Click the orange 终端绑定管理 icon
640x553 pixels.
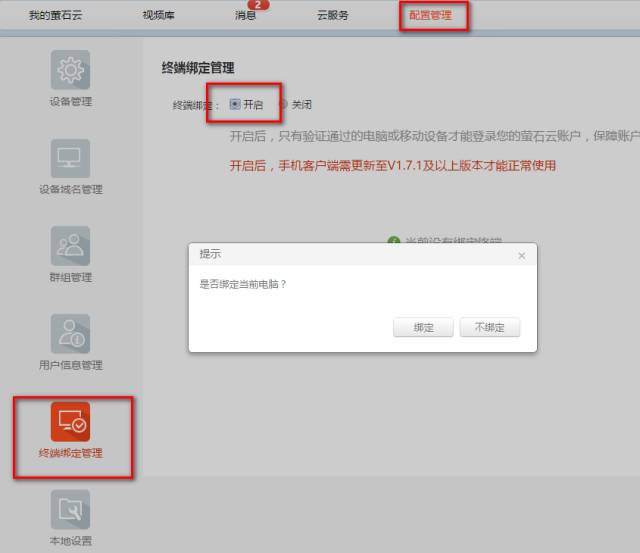coord(70,422)
